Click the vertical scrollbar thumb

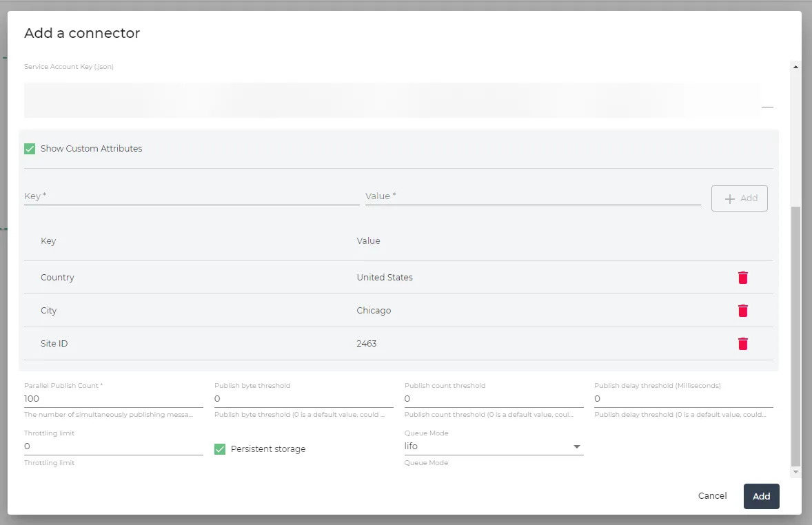coord(796,336)
